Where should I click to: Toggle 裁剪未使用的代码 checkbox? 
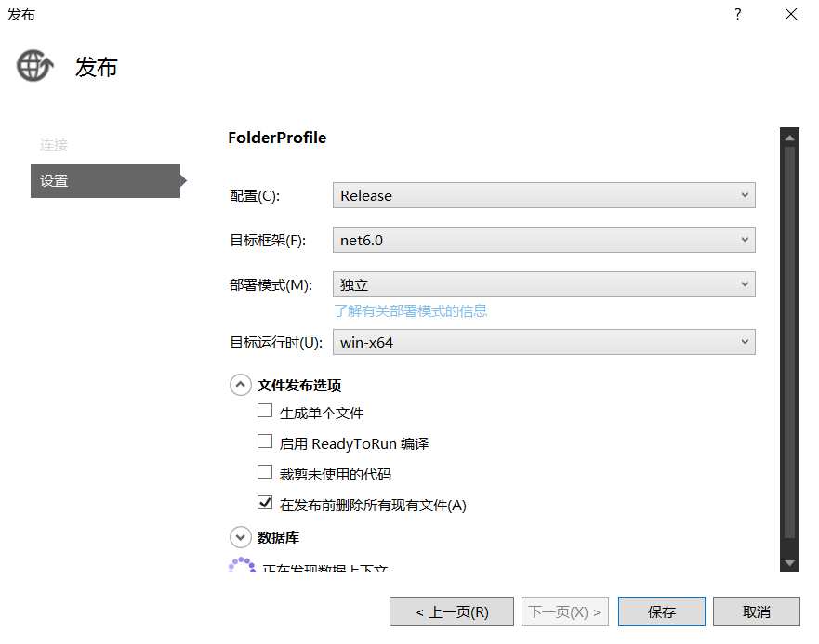coord(265,473)
